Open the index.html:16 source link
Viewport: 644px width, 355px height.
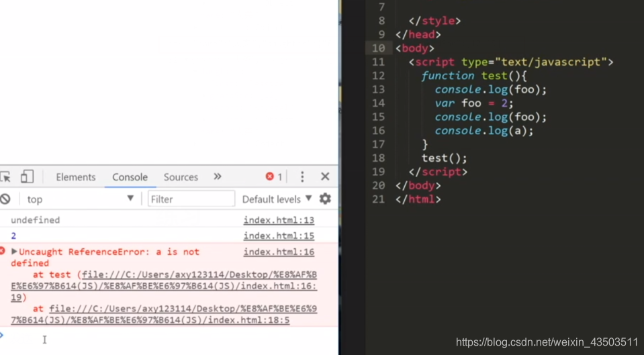(x=279, y=252)
